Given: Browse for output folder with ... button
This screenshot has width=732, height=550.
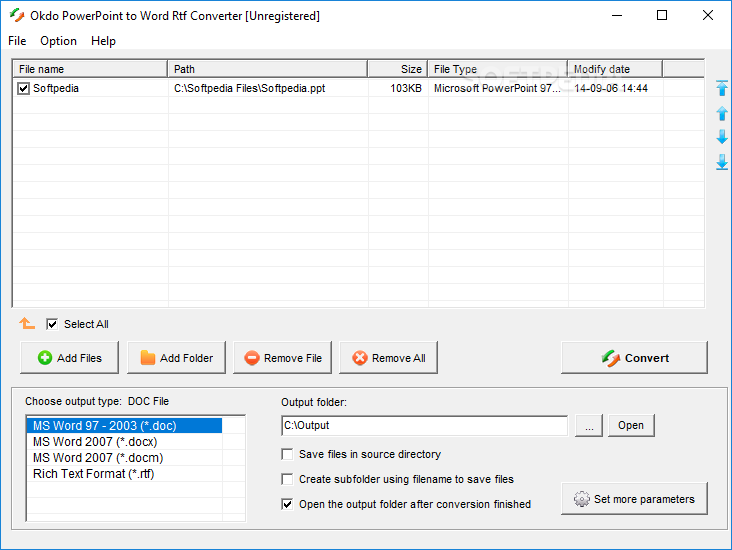Looking at the screenshot, I should click(x=589, y=425).
